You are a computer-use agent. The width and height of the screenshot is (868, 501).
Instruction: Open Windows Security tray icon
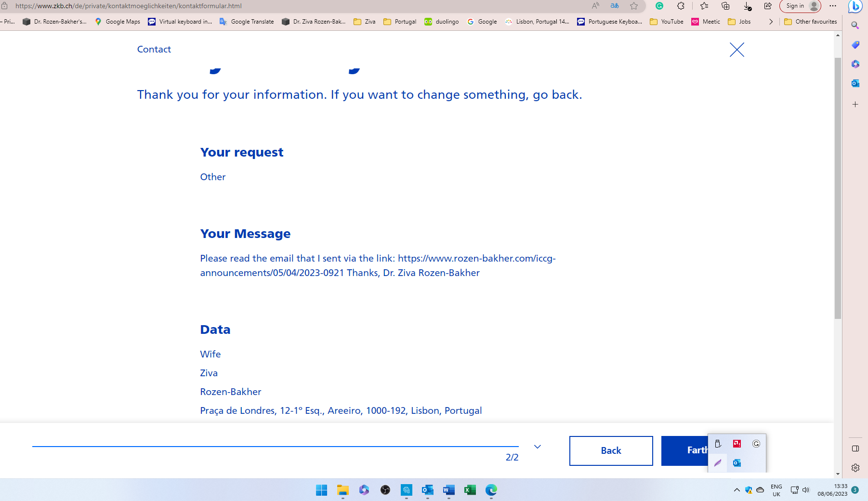(749, 490)
